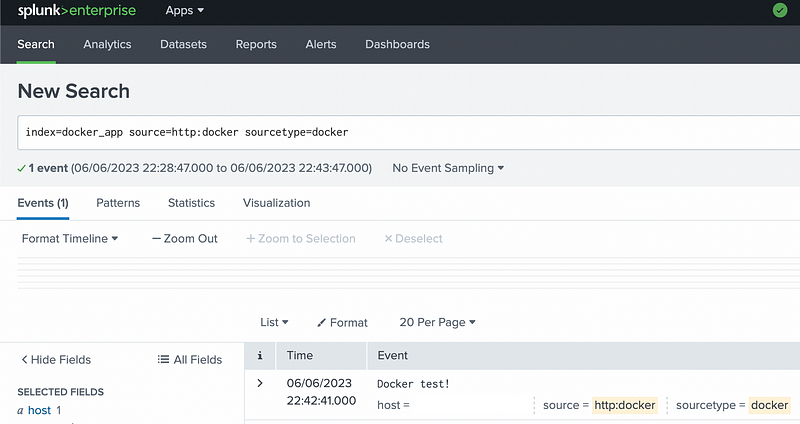Open All Fields list
This screenshot has width=800, height=424.
click(x=190, y=359)
